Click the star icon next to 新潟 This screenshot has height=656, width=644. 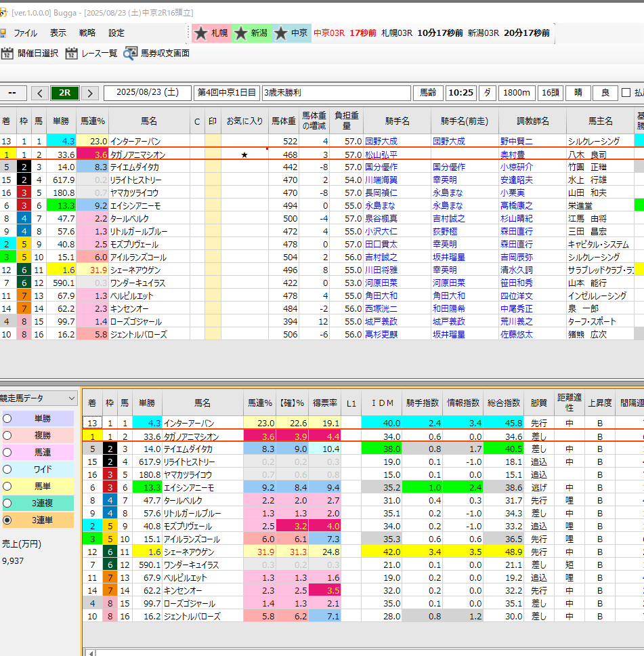coord(241,33)
